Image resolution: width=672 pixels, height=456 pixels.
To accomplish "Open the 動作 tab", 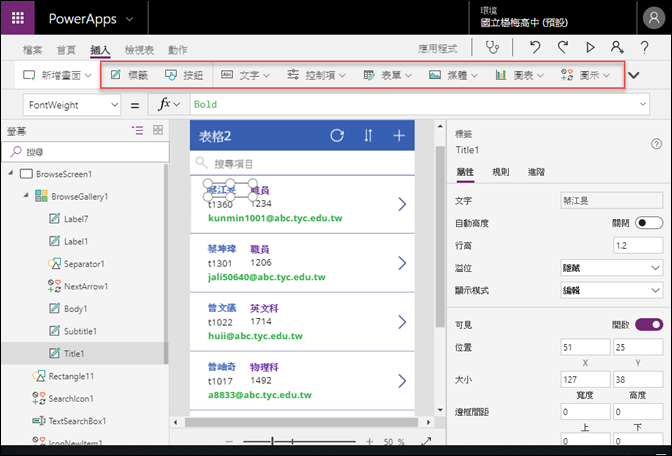I will click(x=177, y=50).
